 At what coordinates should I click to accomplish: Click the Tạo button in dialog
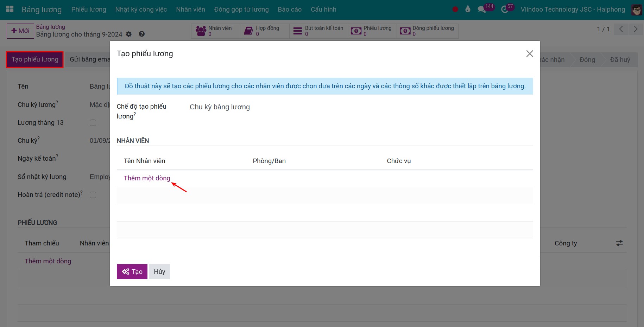point(132,271)
